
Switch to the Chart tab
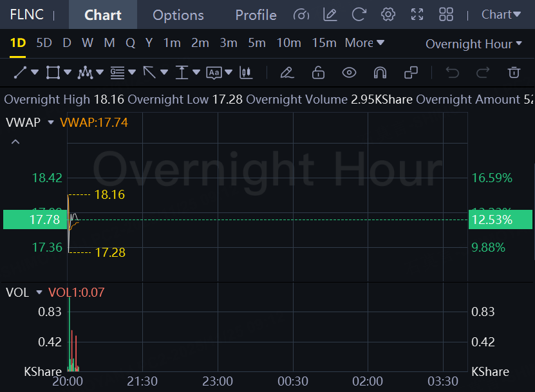(103, 15)
